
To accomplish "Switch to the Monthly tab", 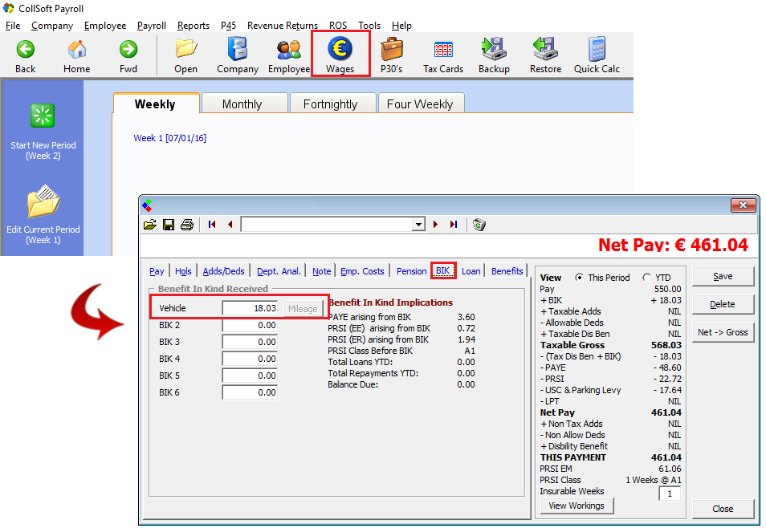I will (x=242, y=104).
